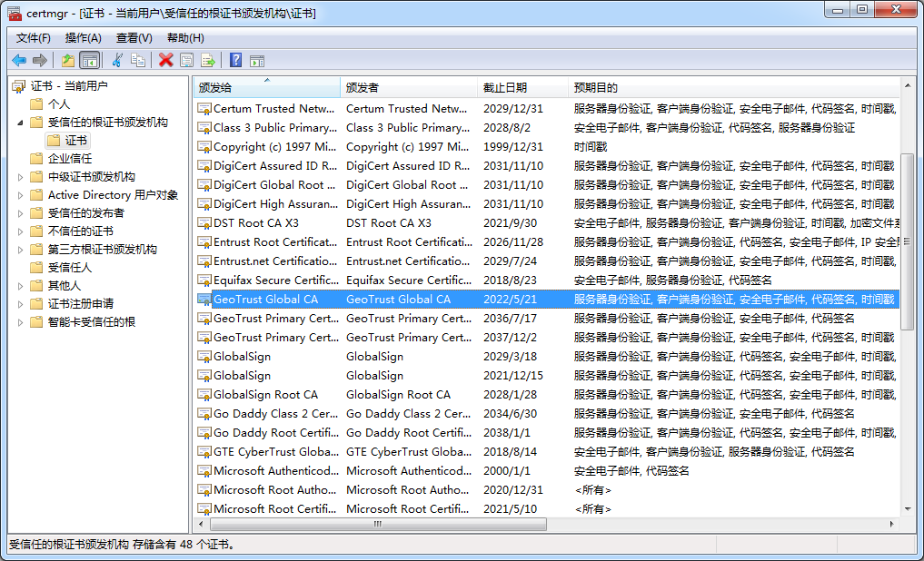Open the 操作(A) menu
The height and width of the screenshot is (561, 924).
83,38
